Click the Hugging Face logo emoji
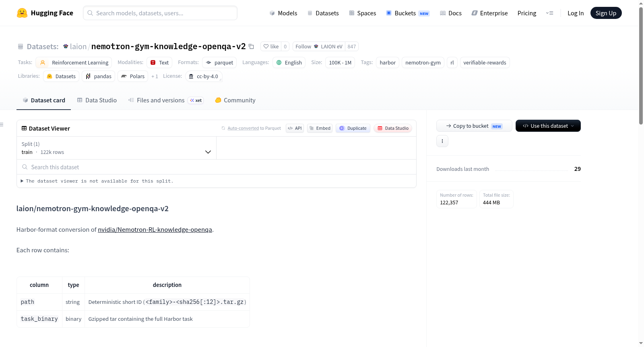The height and width of the screenshot is (347, 644). point(22,13)
